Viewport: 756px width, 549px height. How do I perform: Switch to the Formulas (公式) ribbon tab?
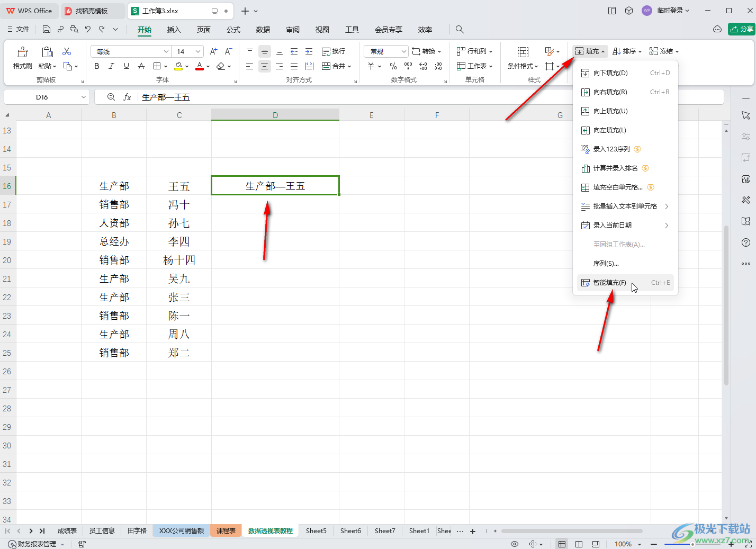click(233, 30)
